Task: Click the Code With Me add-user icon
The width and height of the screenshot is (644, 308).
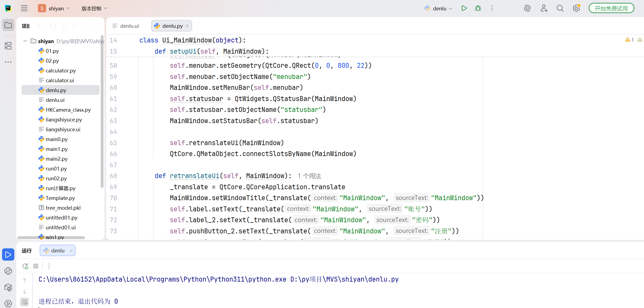Action: (x=544, y=8)
